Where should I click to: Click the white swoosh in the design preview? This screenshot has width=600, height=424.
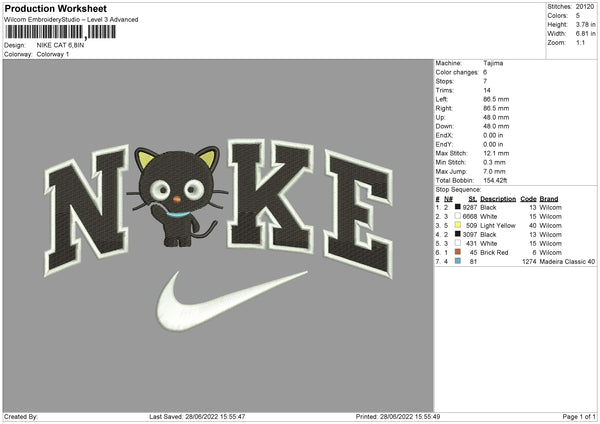point(232,301)
